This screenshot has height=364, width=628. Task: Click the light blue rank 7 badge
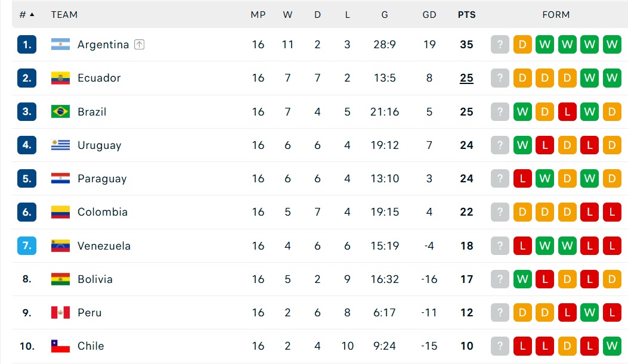click(27, 245)
